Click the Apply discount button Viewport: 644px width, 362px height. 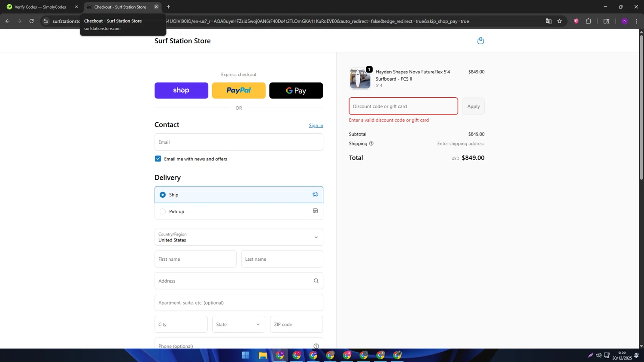pyautogui.click(x=474, y=106)
